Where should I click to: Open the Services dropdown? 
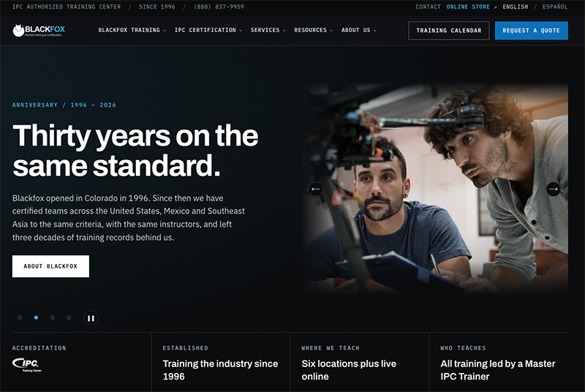[268, 30]
